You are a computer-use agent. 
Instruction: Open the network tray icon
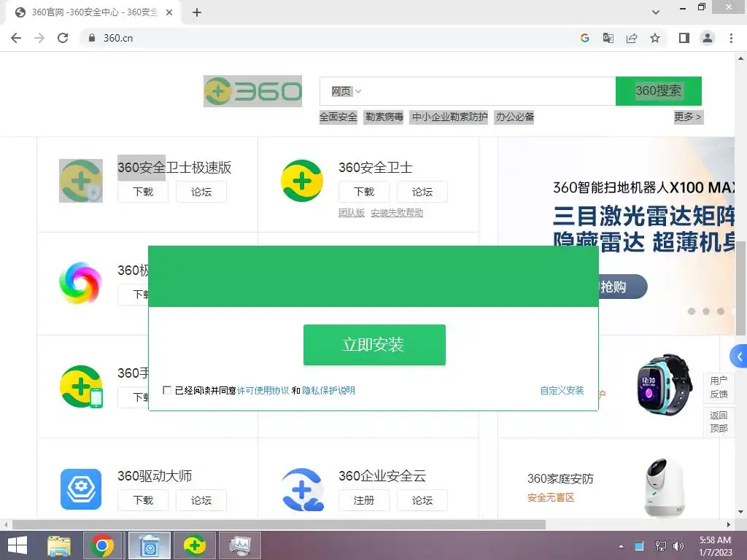point(660,546)
